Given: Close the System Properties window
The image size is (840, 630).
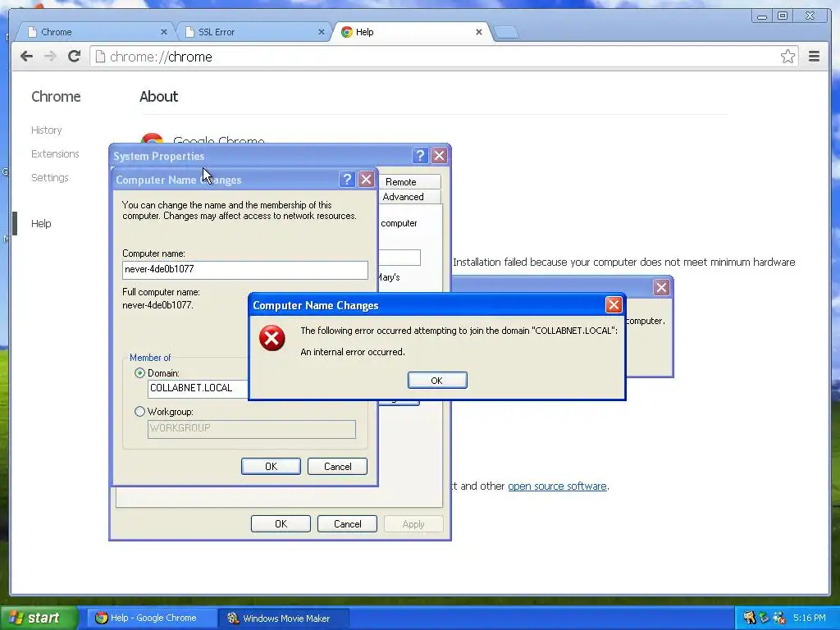Looking at the screenshot, I should pos(440,156).
